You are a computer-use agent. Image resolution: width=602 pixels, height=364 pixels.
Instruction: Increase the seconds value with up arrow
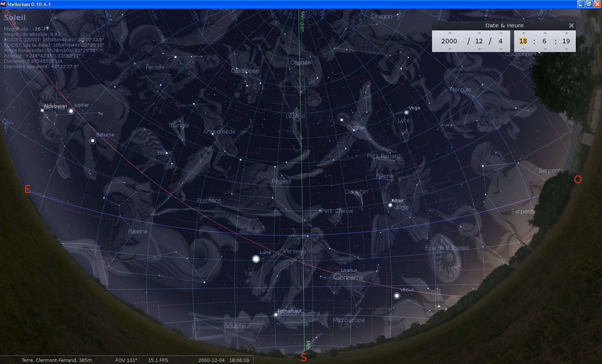(566, 33)
